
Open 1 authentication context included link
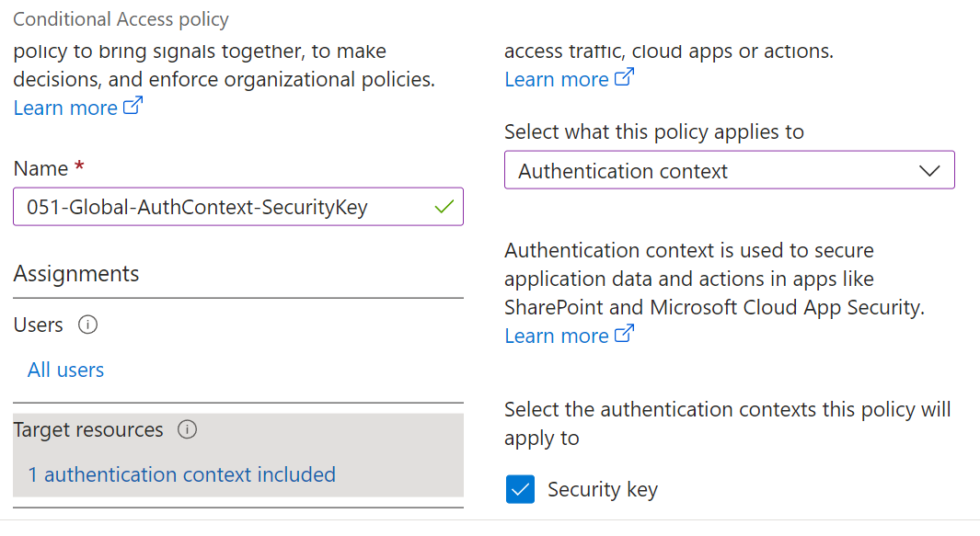pyautogui.click(x=181, y=474)
